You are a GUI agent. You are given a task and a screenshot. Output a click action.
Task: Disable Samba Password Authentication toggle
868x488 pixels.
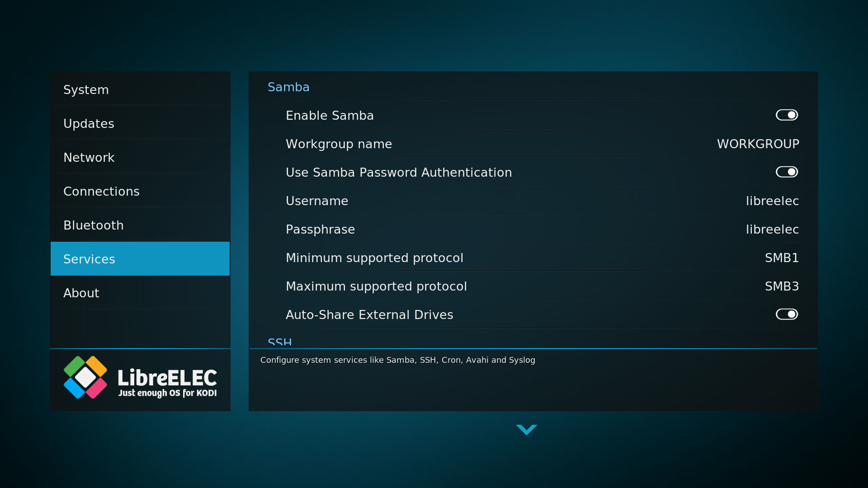[787, 172]
